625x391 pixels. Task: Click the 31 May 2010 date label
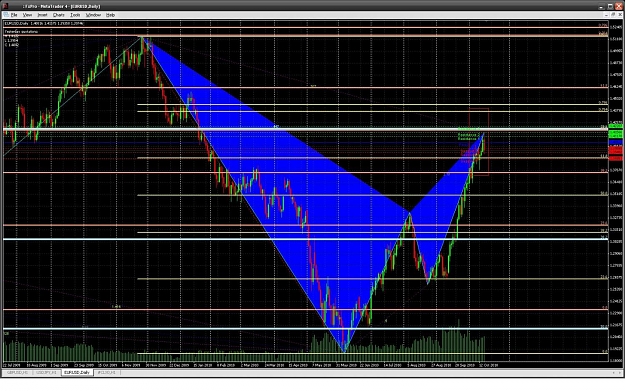point(346,365)
